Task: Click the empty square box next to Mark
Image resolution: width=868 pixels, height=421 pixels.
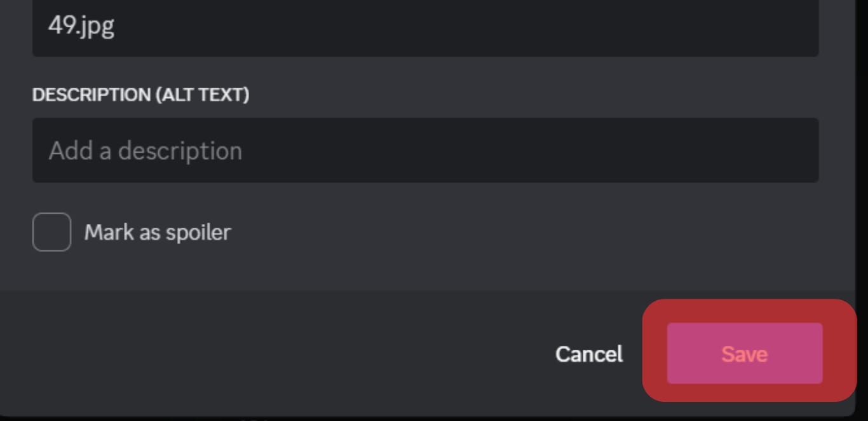Action: (x=51, y=232)
